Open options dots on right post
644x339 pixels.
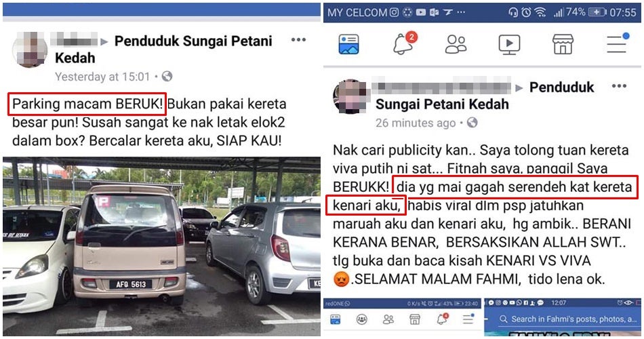[619, 86]
